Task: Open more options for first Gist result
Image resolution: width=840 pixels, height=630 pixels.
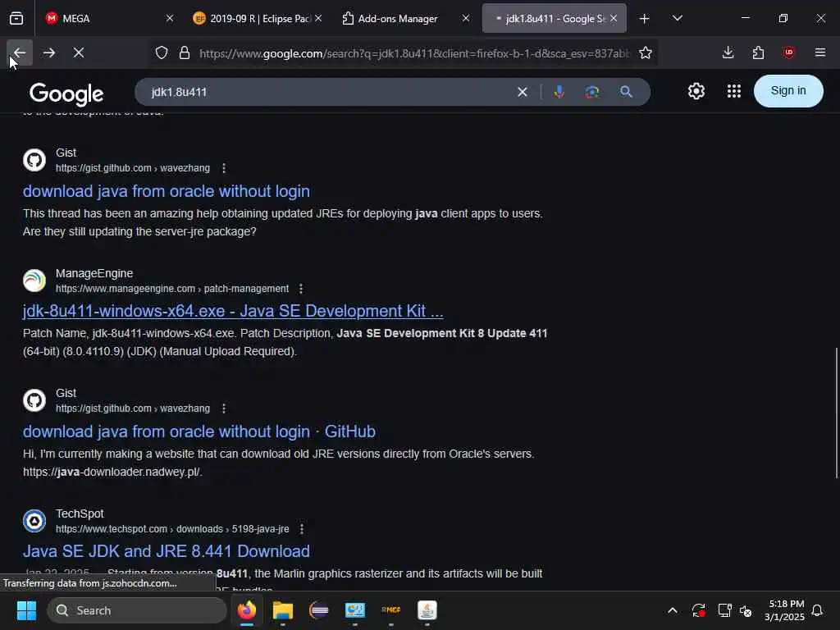Action: pos(224,168)
